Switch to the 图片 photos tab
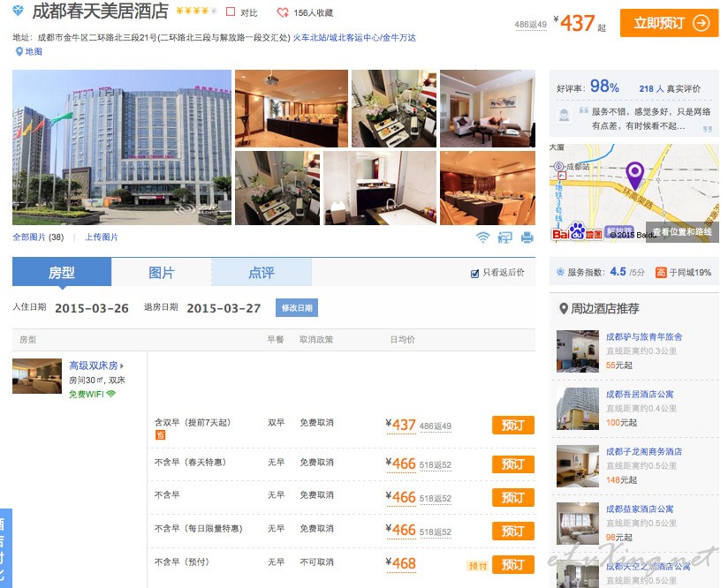 pyautogui.click(x=161, y=273)
